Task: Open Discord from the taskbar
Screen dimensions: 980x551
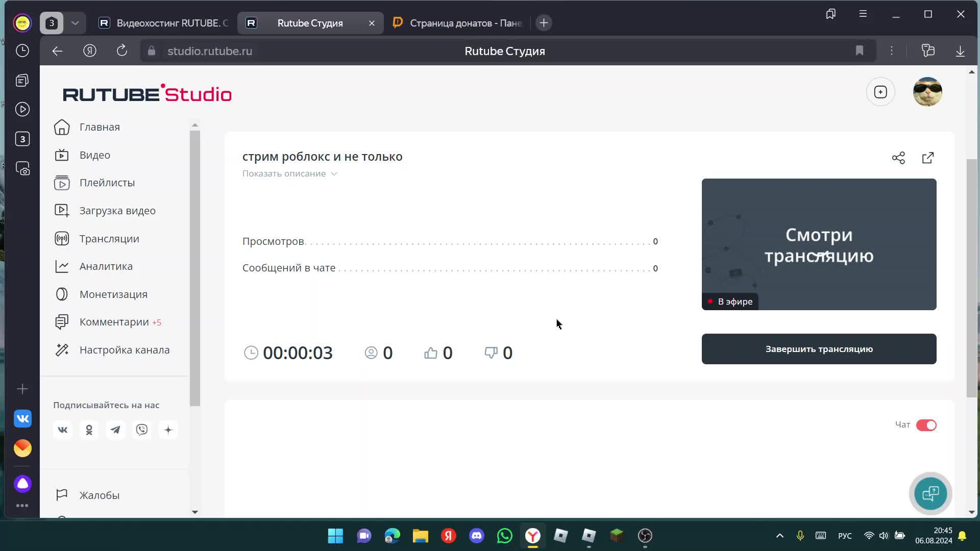Action: 477,536
